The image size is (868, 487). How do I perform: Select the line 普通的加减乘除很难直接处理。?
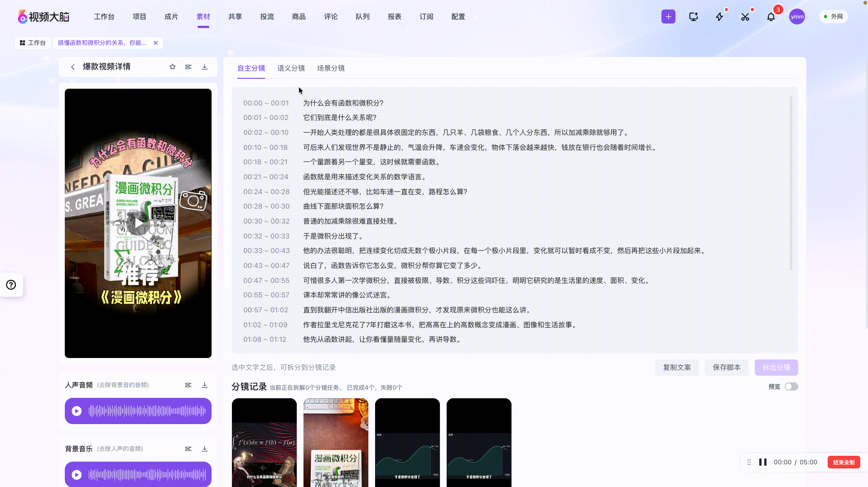(x=351, y=221)
